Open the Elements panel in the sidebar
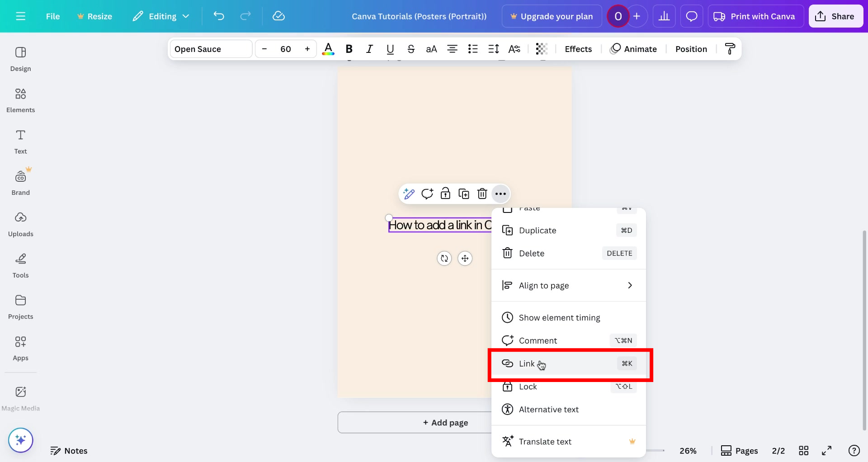Viewport: 868px width, 462px height. pyautogui.click(x=20, y=99)
